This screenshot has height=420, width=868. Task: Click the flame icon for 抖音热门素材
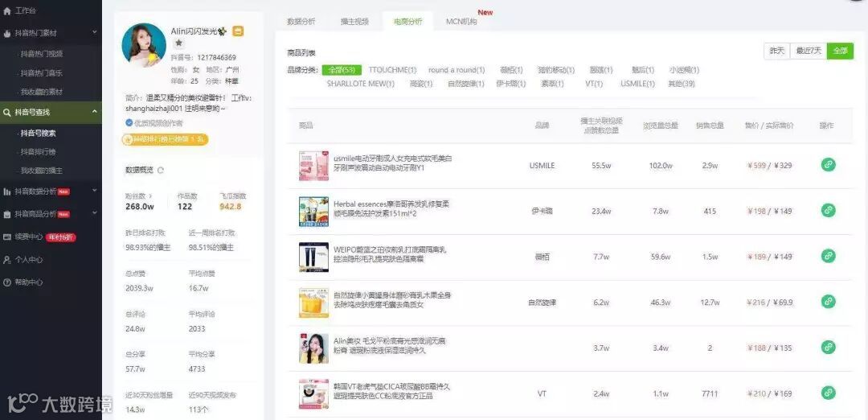[6, 33]
